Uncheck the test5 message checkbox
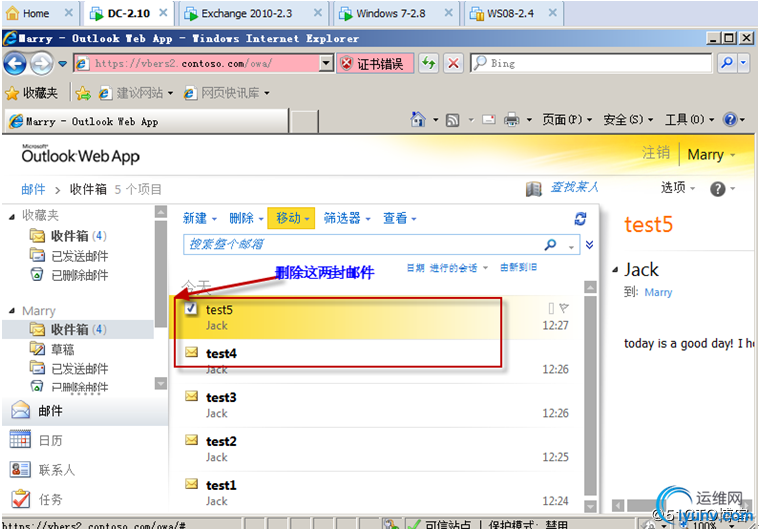This screenshot has height=532, width=759. [191, 308]
